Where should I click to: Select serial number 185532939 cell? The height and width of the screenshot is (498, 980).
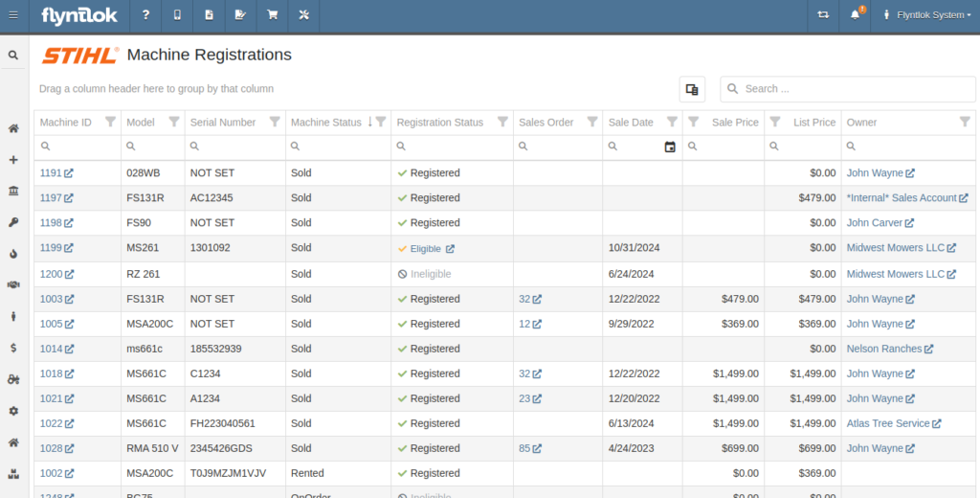(x=235, y=349)
